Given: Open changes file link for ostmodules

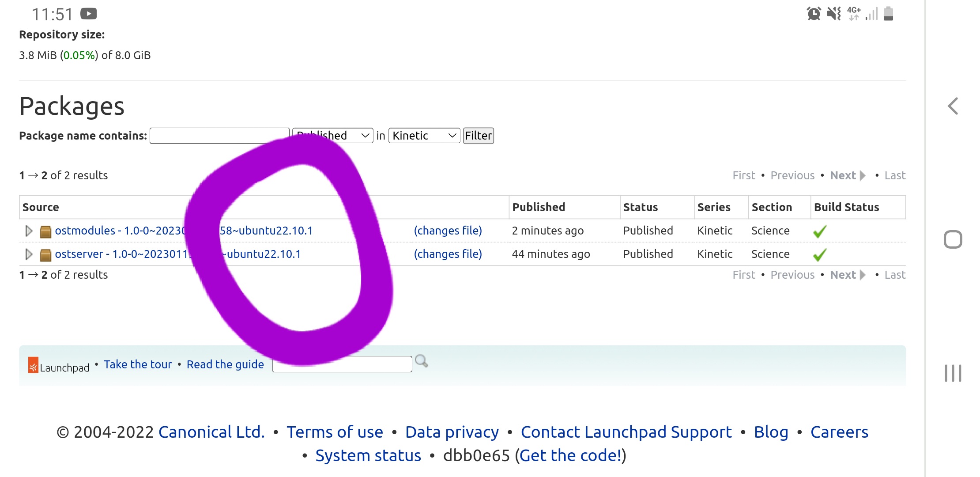Looking at the screenshot, I should pos(448,231).
